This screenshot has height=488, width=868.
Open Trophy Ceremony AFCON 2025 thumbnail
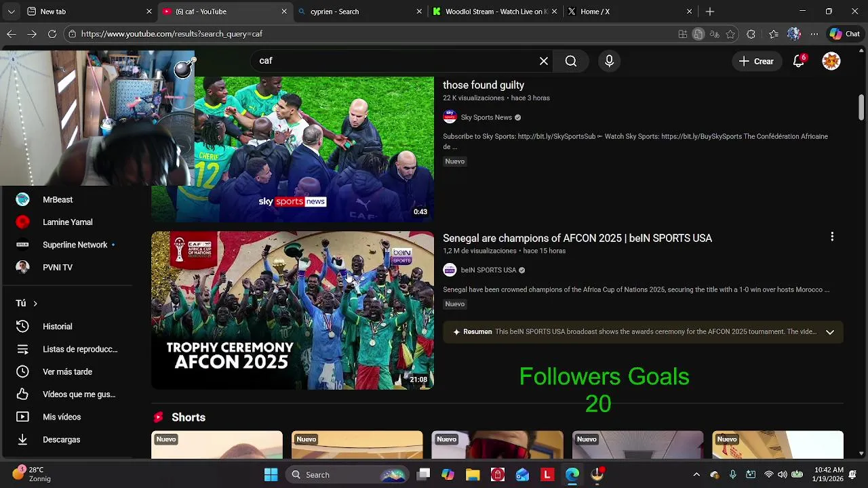click(x=292, y=310)
